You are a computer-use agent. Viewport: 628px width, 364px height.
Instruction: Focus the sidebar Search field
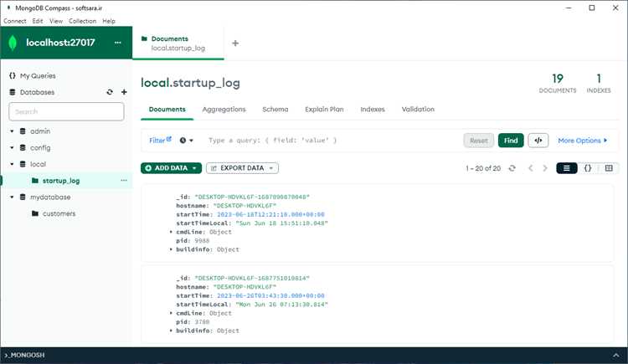66,111
